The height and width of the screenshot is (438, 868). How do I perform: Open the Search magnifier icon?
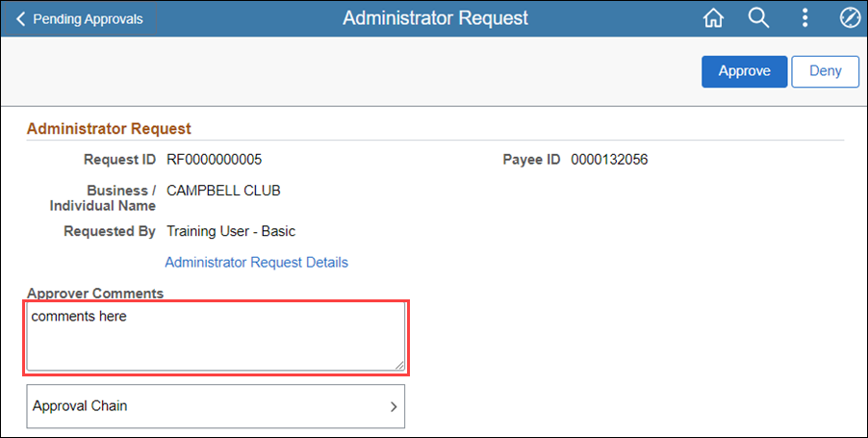pos(758,18)
